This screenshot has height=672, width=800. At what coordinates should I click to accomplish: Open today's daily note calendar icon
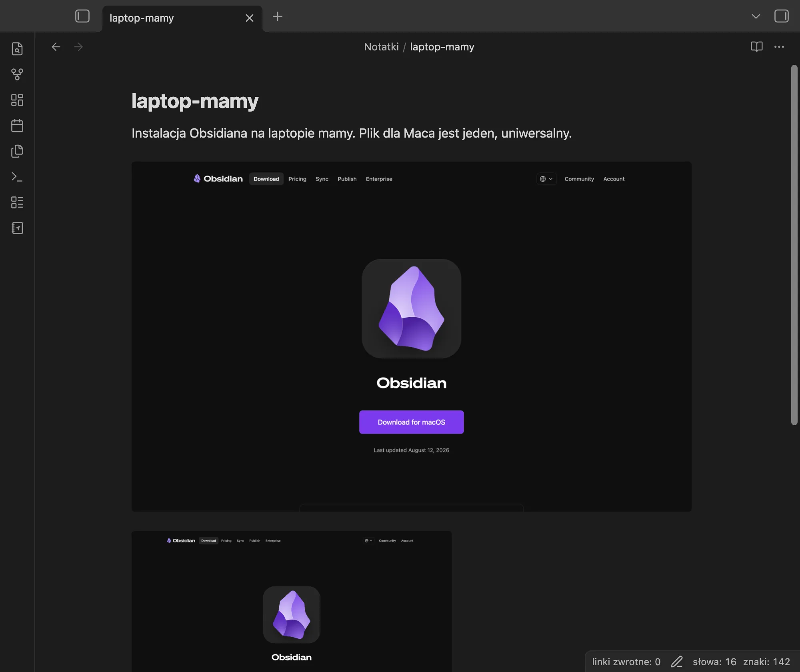pyautogui.click(x=17, y=125)
